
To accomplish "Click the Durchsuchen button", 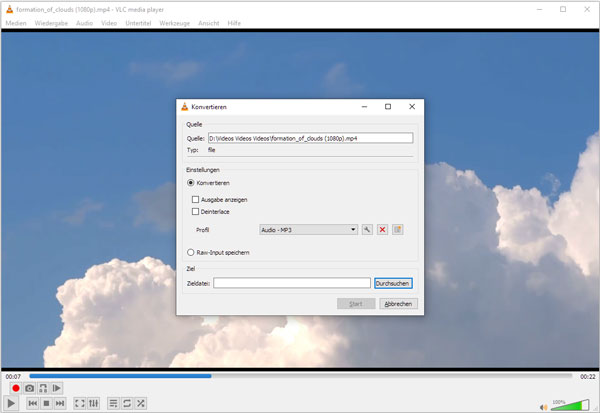I will click(x=393, y=283).
